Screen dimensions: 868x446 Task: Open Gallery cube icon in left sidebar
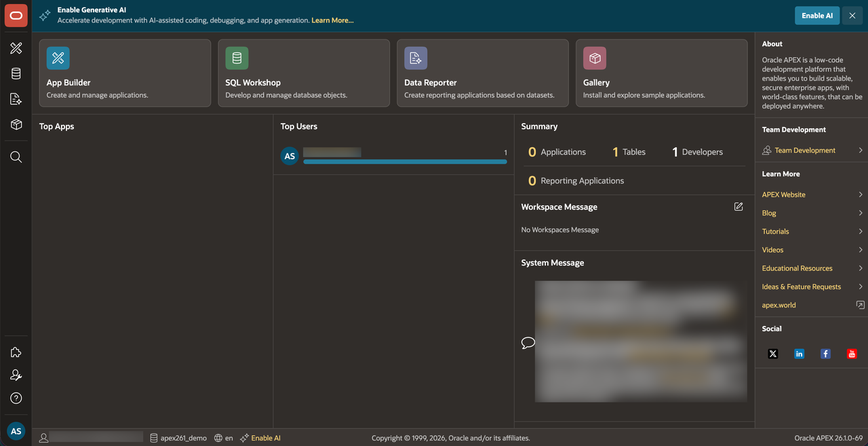pyautogui.click(x=16, y=125)
